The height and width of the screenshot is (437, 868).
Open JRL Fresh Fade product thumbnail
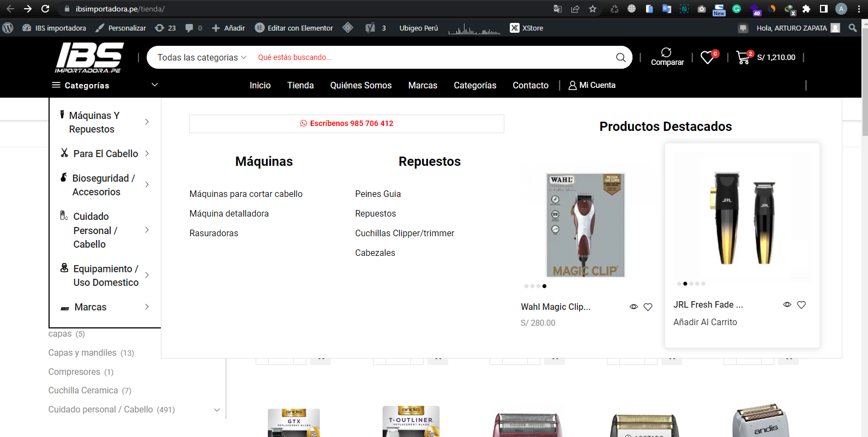tap(742, 217)
